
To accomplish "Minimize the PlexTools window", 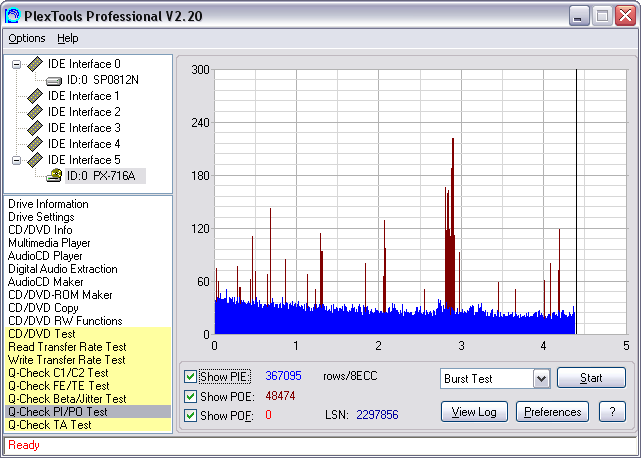I will 578,16.
